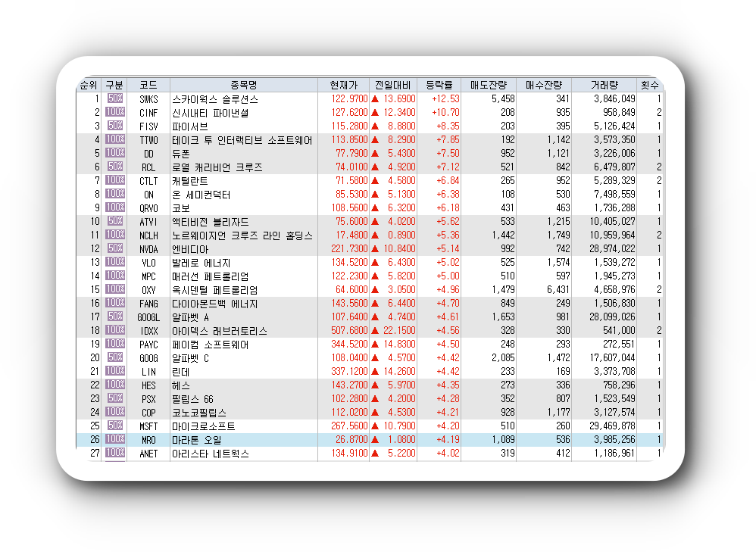Sort by the 현재가 column header

343,85
